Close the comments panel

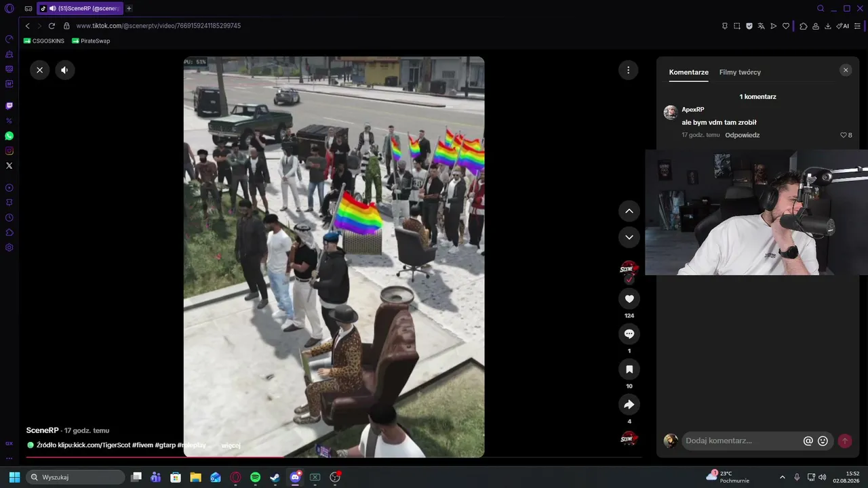[845, 70]
